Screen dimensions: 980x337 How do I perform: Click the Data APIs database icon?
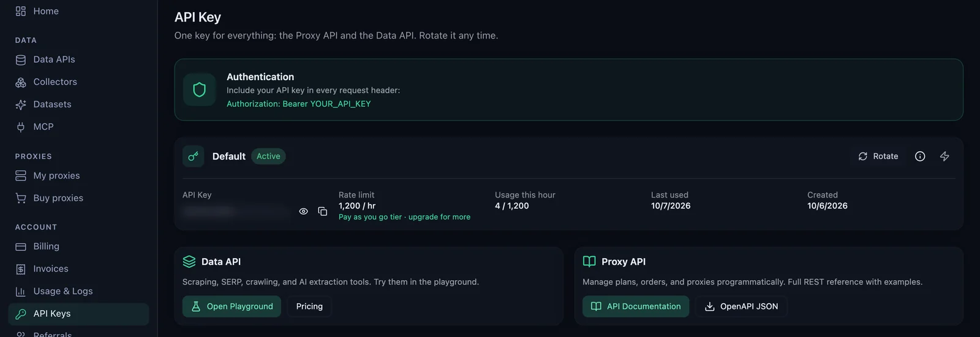coord(21,60)
